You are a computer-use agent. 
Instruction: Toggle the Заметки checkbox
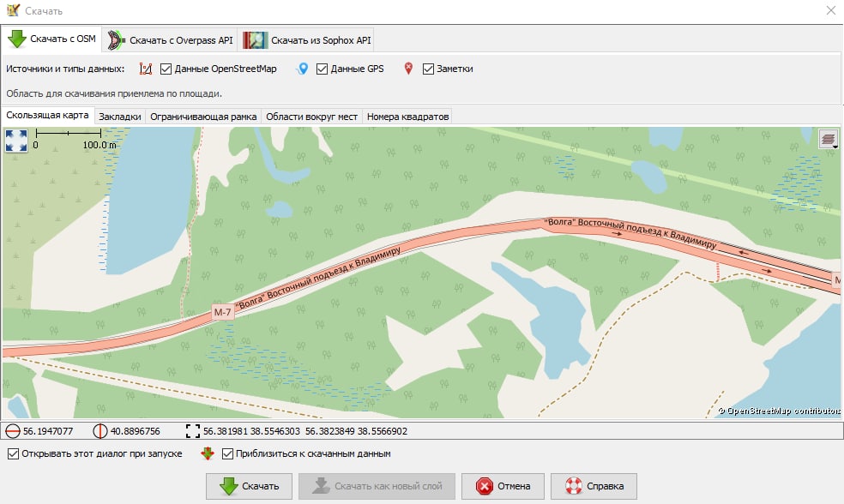pos(428,69)
